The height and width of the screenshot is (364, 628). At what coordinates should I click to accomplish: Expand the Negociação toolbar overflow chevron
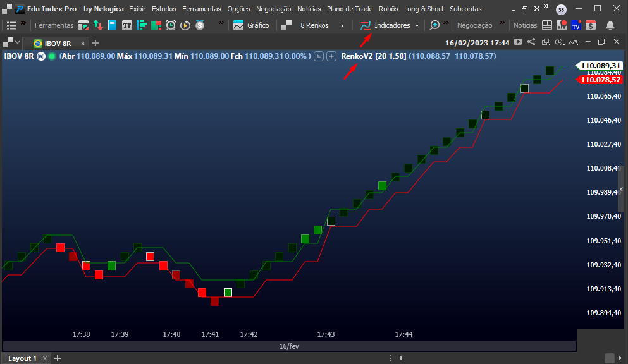click(502, 23)
